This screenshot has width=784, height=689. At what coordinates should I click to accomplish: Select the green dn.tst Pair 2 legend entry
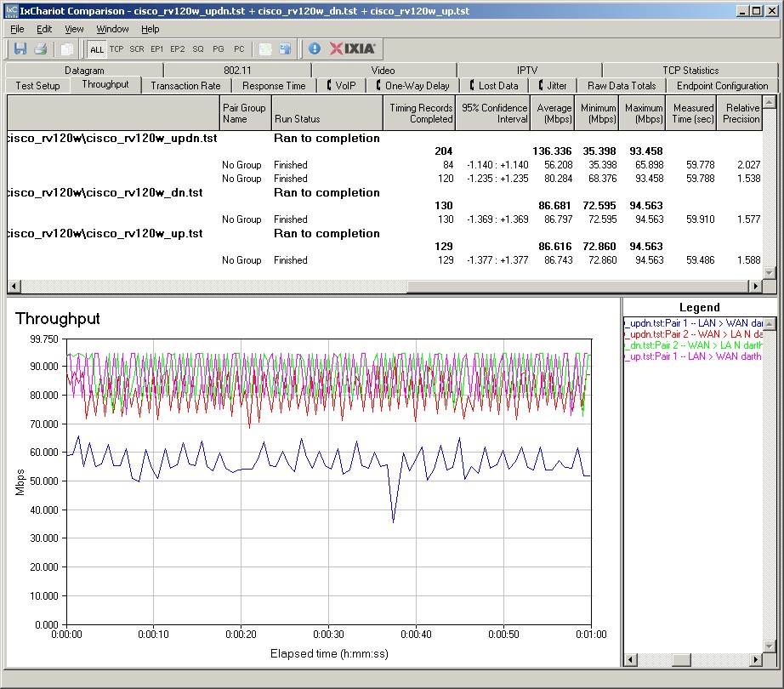click(693, 345)
